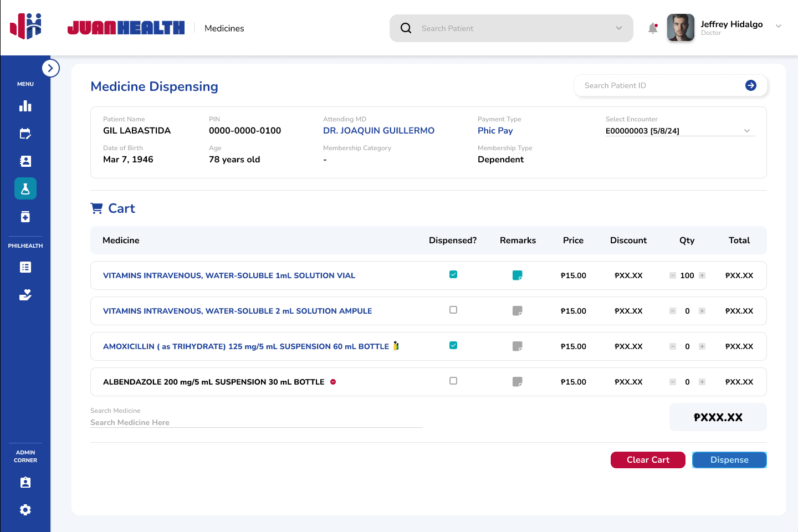Open the PhilHealth list sidebar icon
The width and height of the screenshot is (798, 532).
(25, 267)
